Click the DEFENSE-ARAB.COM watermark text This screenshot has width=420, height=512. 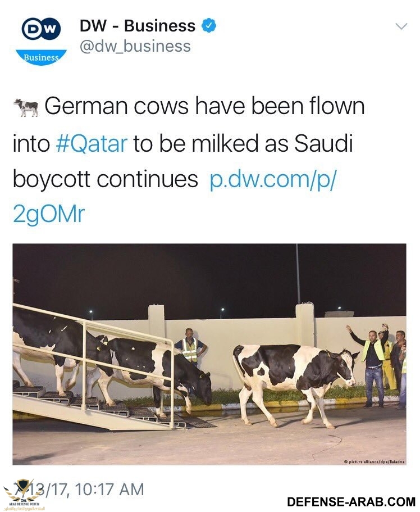pos(351,501)
